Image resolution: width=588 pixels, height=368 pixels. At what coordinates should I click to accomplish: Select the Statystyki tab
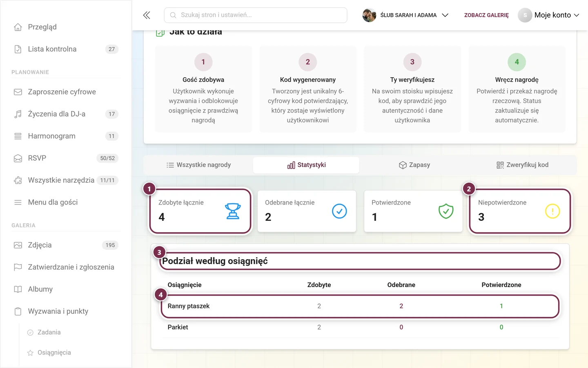[x=306, y=165]
